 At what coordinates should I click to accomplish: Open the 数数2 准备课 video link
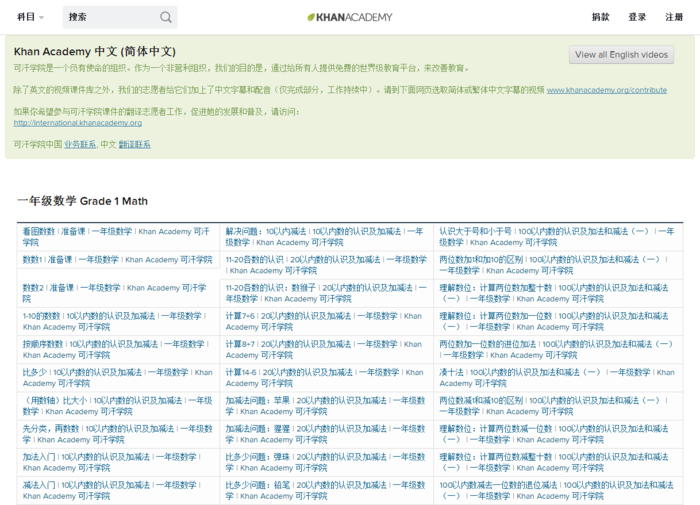click(x=114, y=293)
